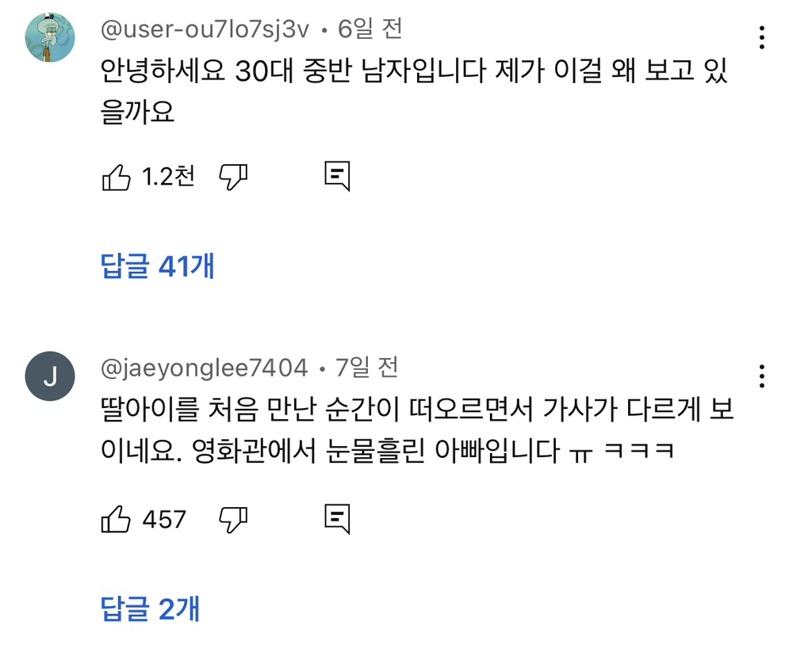Expand the 답글 41개 replies

point(158,266)
